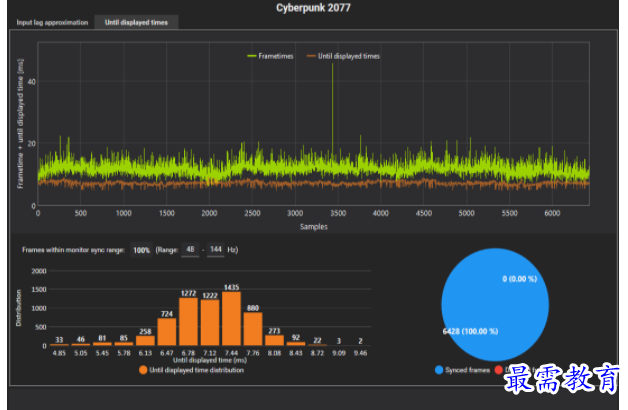Click the 100% sync range value

pos(141,250)
